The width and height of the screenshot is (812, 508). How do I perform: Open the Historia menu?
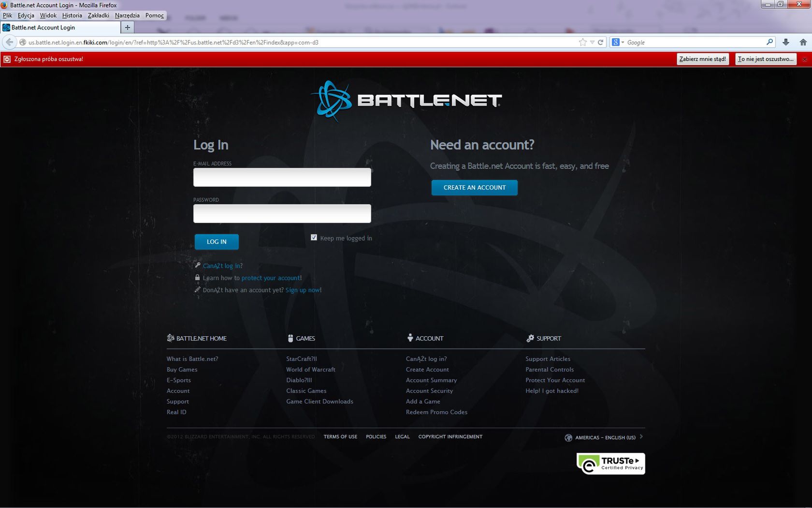pyautogui.click(x=72, y=15)
